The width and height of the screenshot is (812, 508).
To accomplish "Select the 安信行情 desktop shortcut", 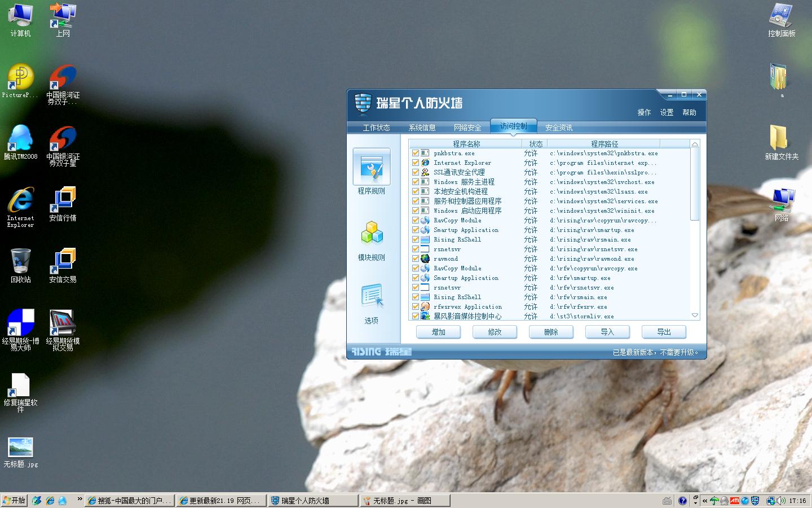I will pyautogui.click(x=63, y=204).
